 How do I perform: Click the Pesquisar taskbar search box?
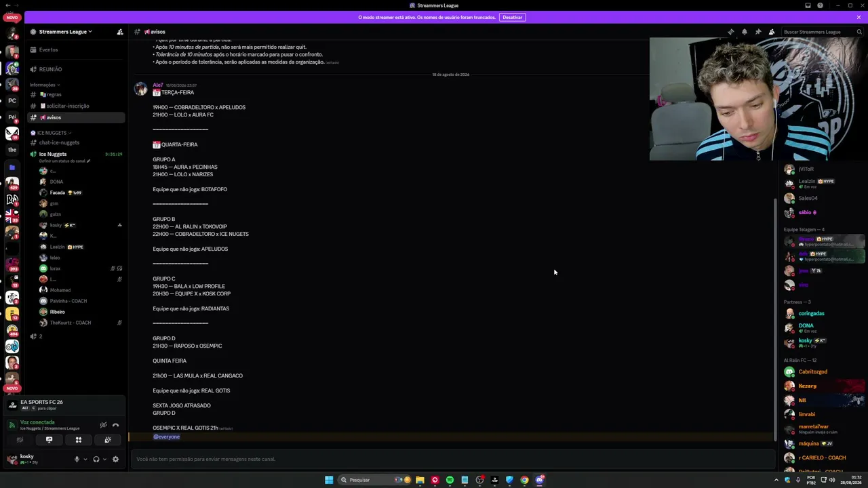375,480
